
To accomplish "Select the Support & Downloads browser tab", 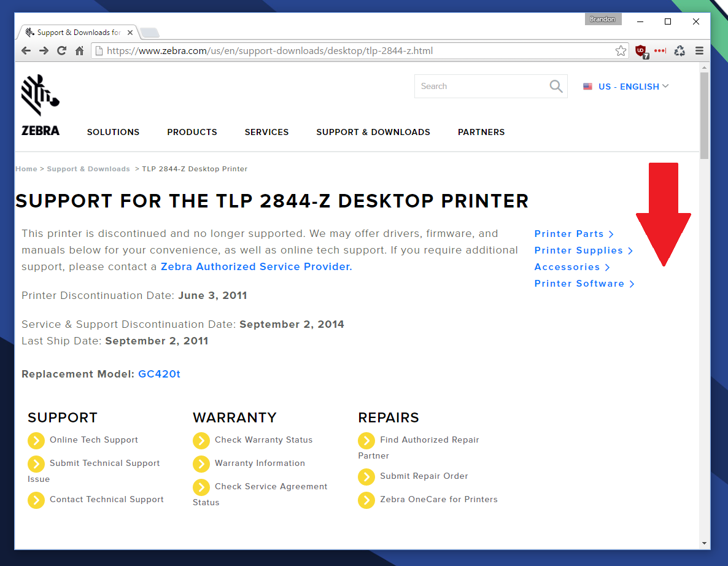I will (77, 32).
